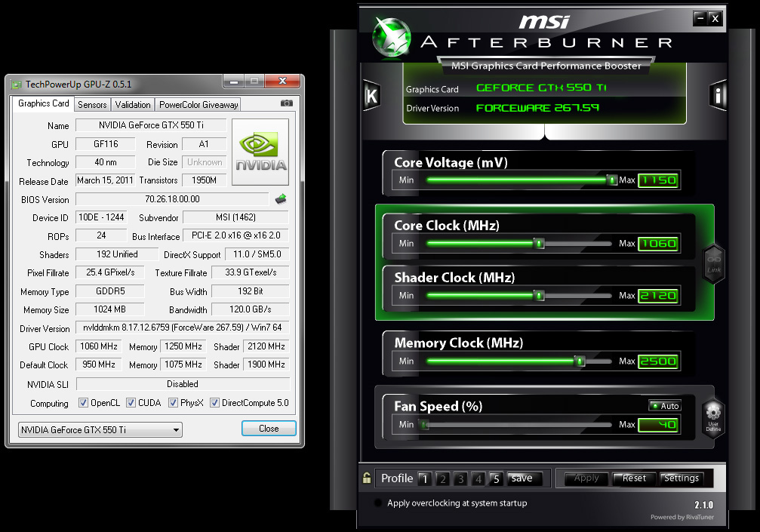Click the GPU field GF116
Image resolution: width=760 pixels, height=532 pixels.
pyautogui.click(x=106, y=144)
